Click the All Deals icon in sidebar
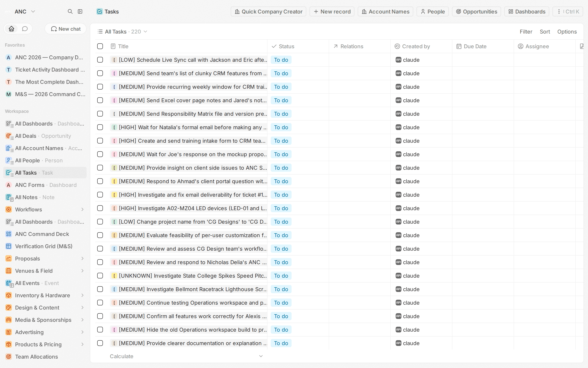 (9, 136)
